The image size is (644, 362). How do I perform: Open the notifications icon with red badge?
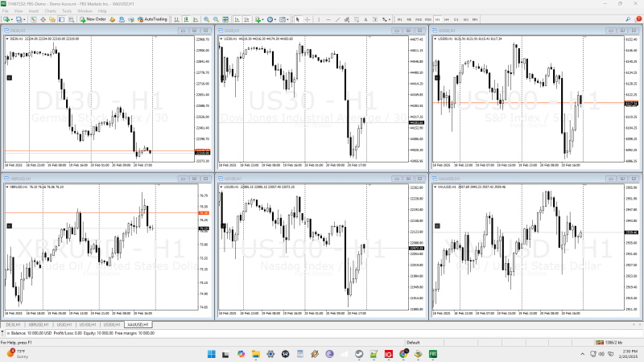(x=638, y=19)
